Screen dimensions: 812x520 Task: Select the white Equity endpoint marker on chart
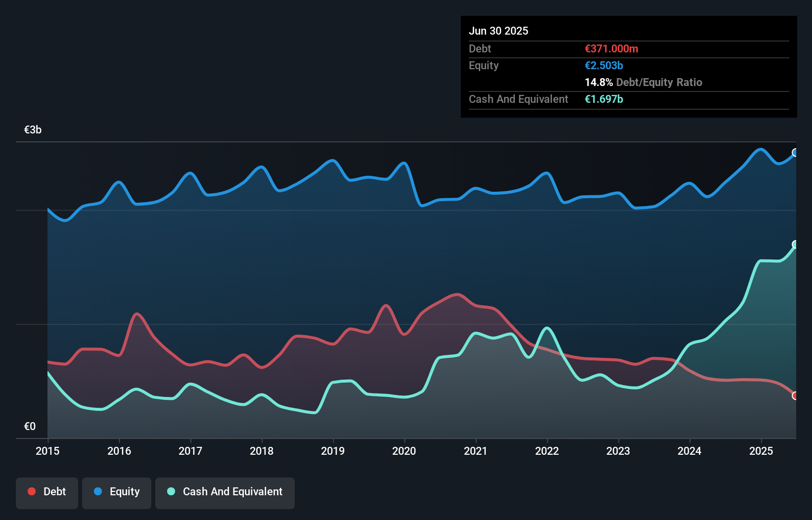coord(795,153)
